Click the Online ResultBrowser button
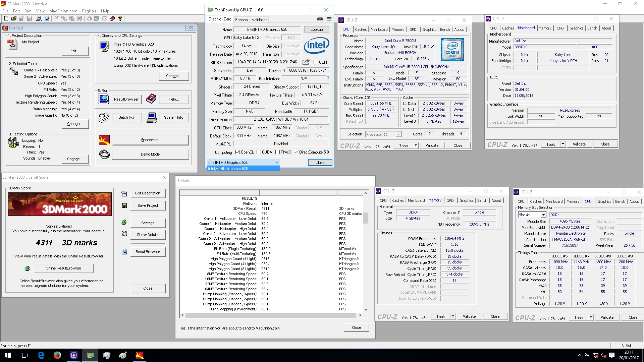The width and height of the screenshot is (644, 362). 63,268
